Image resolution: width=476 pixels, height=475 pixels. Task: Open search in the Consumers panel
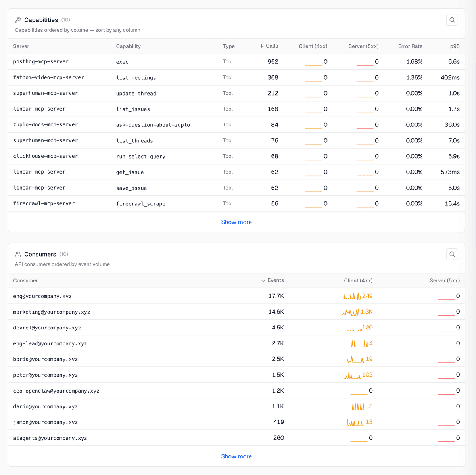click(x=452, y=254)
